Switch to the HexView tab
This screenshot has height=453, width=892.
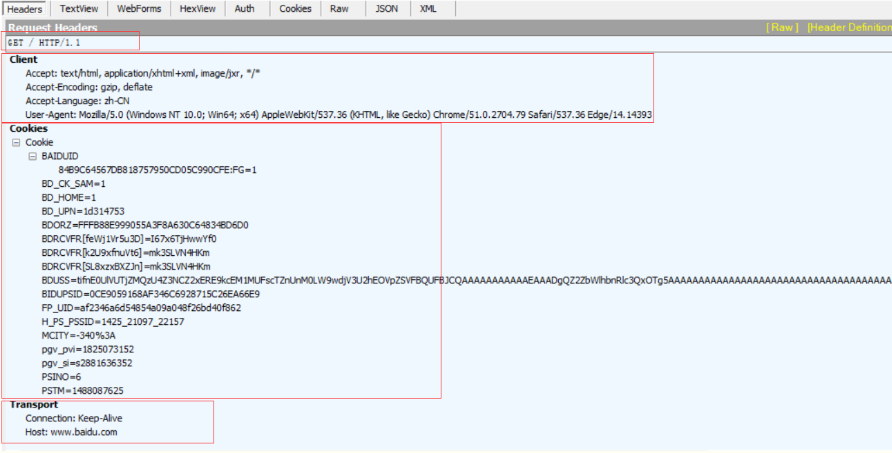pyautogui.click(x=197, y=9)
